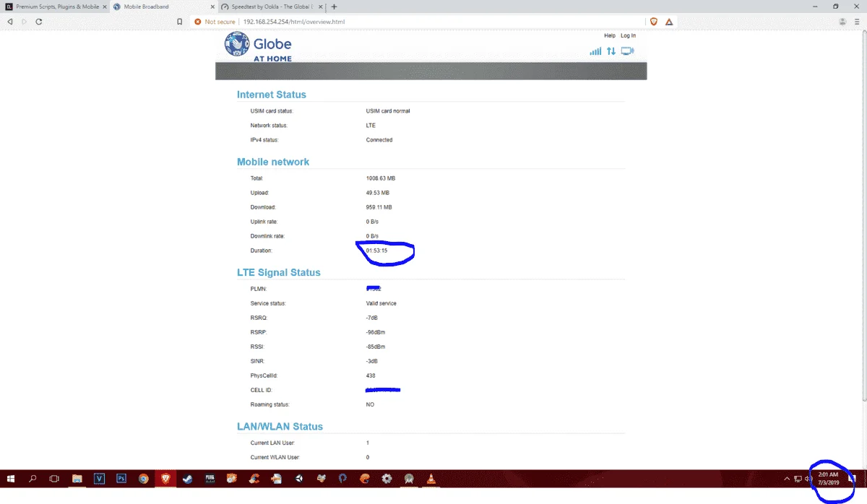The height and width of the screenshot is (504, 867).
Task: Click the SINR value -3dB
Action: click(373, 361)
